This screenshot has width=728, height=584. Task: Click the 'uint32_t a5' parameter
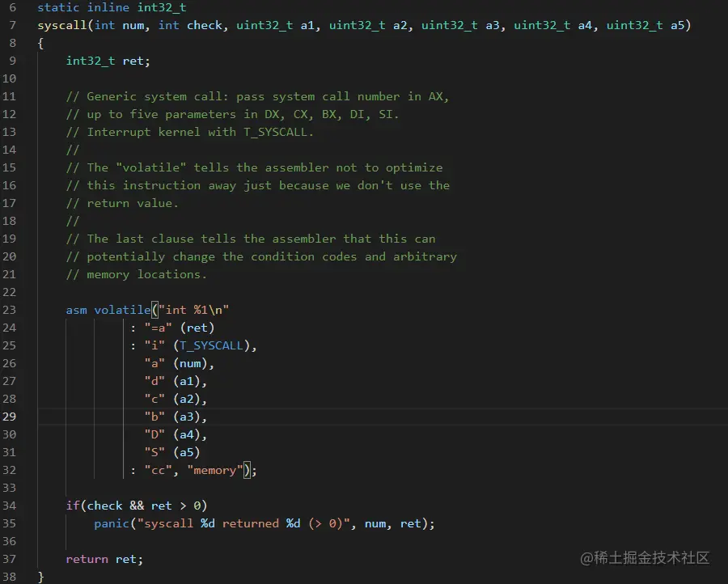coord(645,25)
